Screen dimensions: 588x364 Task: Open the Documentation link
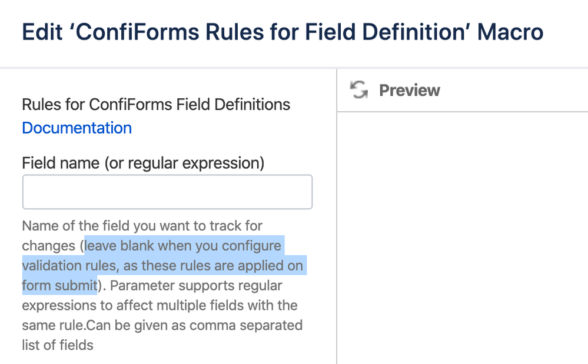(77, 128)
